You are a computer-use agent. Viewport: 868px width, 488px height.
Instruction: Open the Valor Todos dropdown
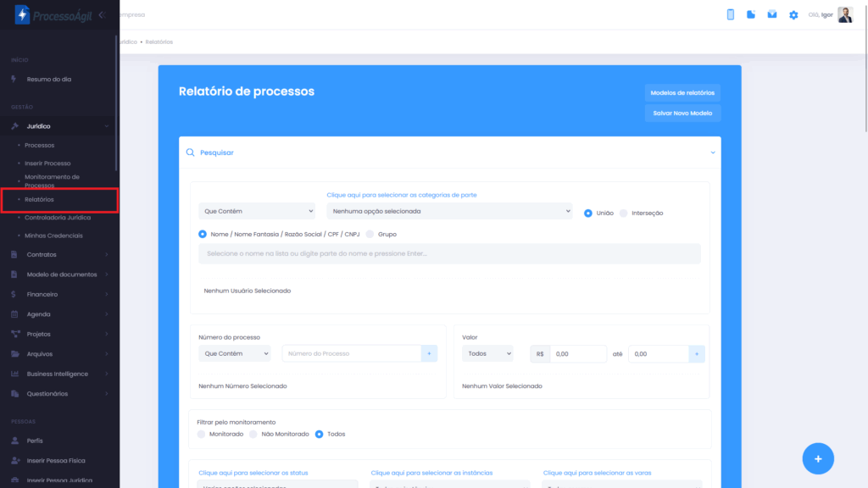pos(487,353)
